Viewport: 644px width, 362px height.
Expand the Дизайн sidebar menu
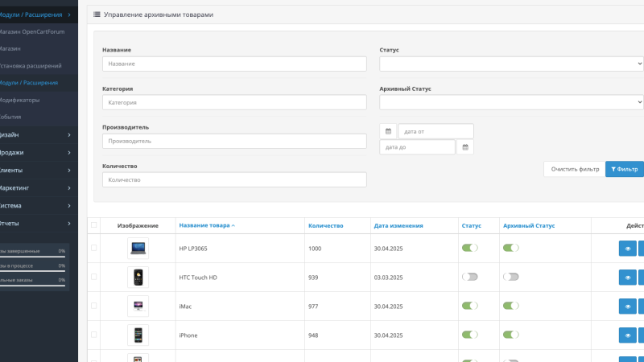(x=37, y=134)
